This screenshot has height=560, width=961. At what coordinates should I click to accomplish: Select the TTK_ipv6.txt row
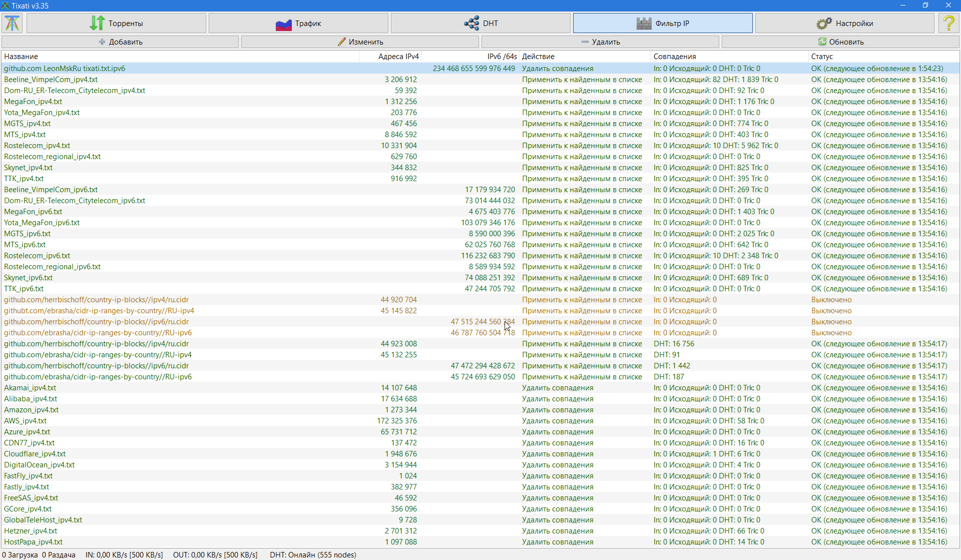point(480,289)
